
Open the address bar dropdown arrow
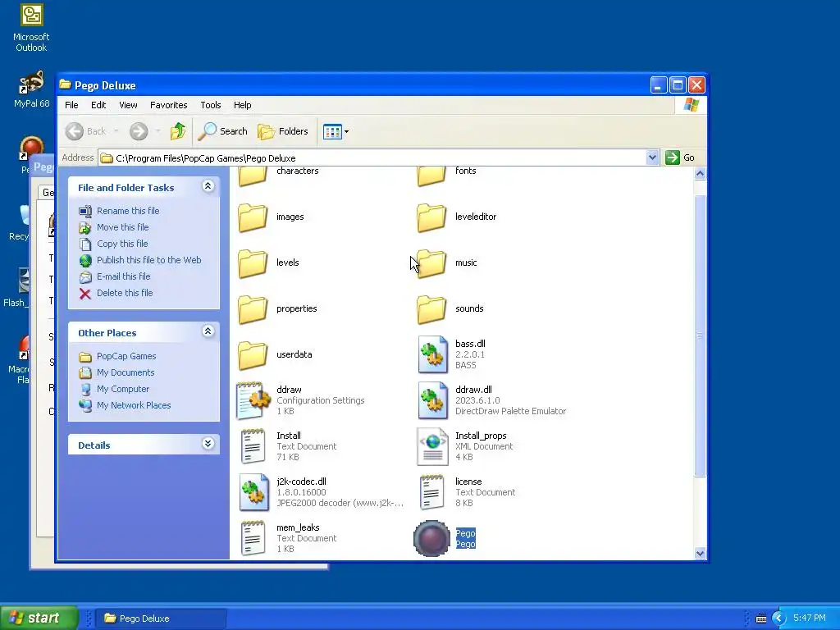click(x=652, y=157)
